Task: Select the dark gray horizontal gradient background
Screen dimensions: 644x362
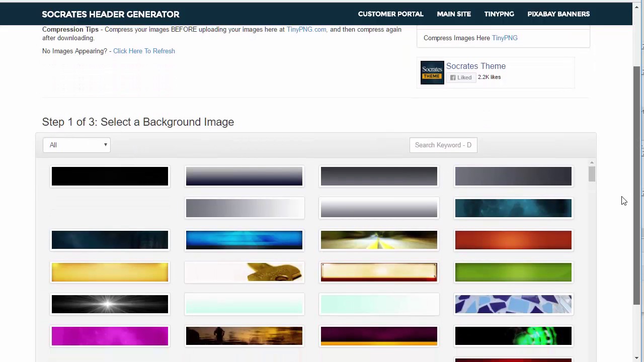Action: [379, 176]
